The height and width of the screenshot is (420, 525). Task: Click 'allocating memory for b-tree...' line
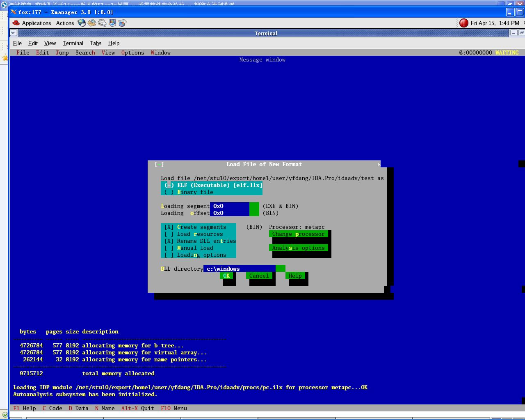pyautogui.click(x=133, y=345)
